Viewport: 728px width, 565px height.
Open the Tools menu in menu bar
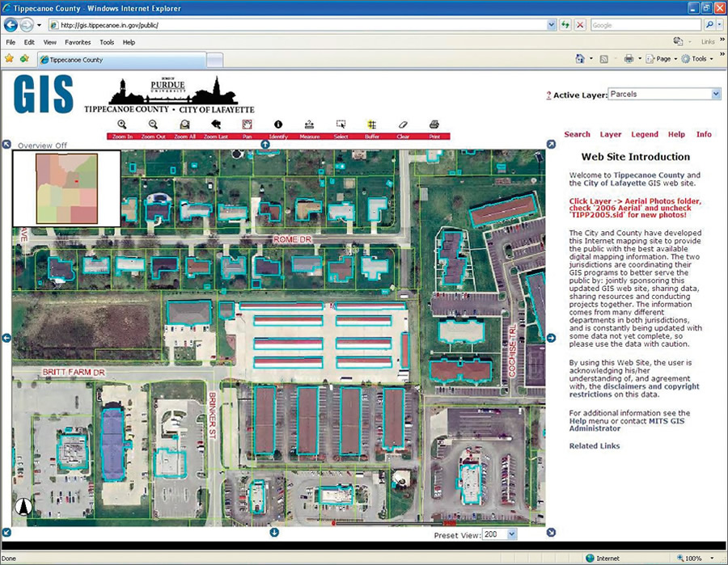(x=107, y=42)
